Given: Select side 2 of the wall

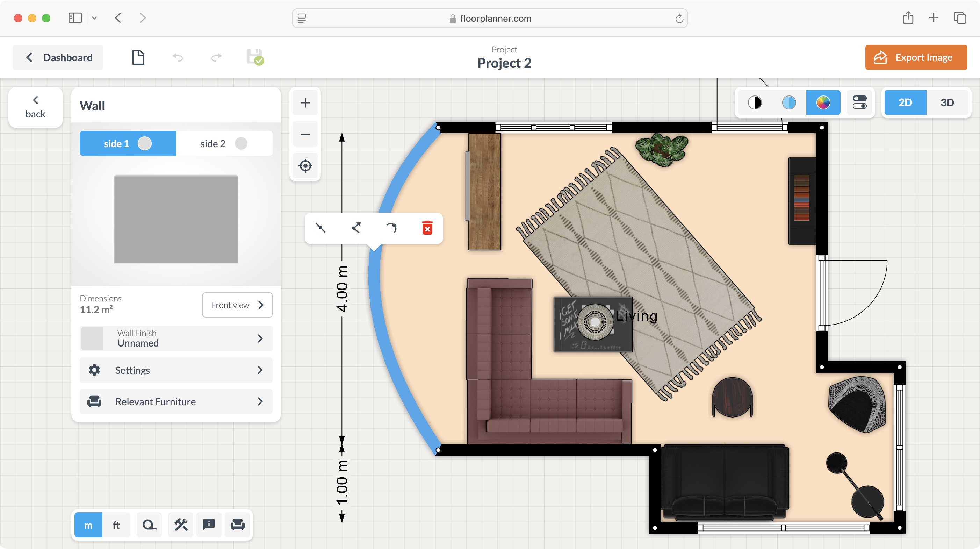Looking at the screenshot, I should (x=224, y=143).
